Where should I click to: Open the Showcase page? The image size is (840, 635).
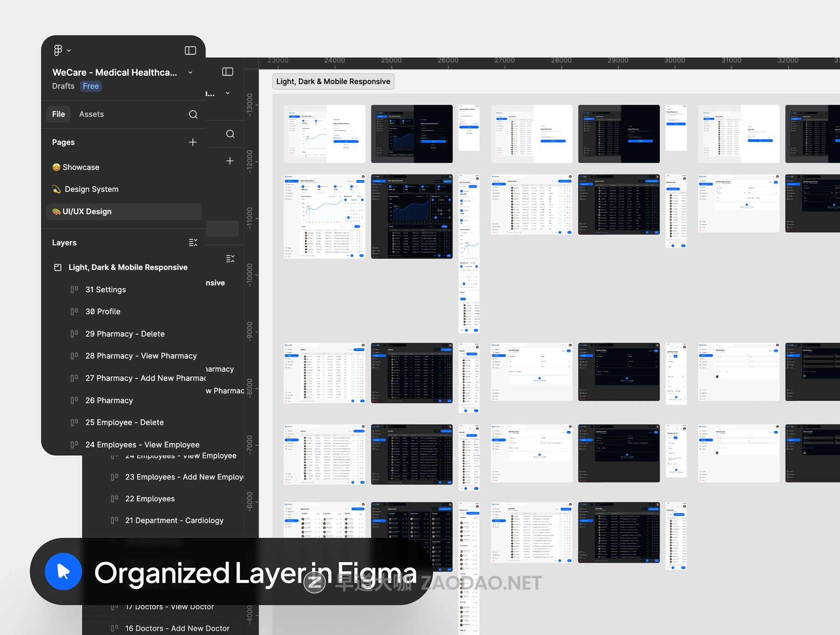pyautogui.click(x=81, y=167)
